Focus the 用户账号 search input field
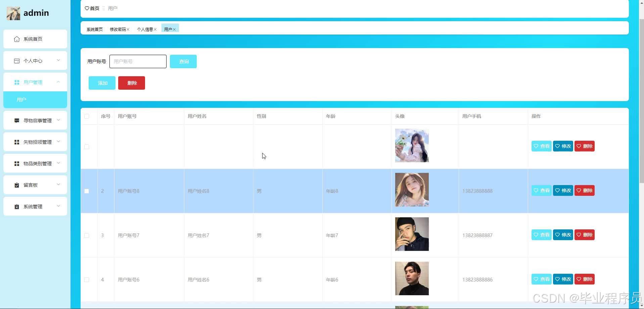This screenshot has width=644, height=309. pyautogui.click(x=138, y=61)
